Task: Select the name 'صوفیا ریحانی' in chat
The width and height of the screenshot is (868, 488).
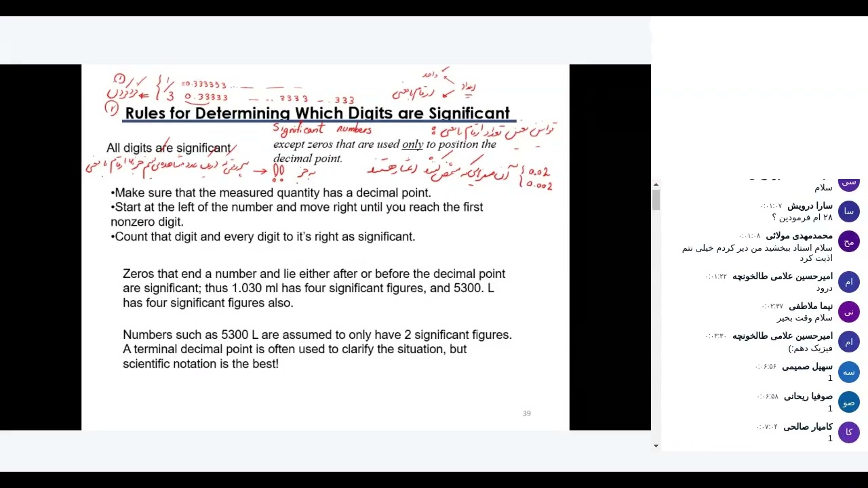Action: click(x=808, y=396)
